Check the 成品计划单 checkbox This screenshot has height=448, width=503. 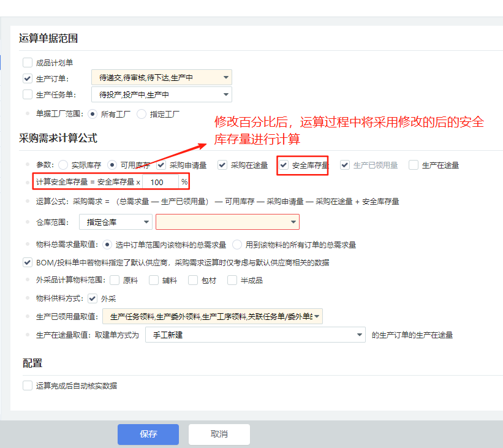tap(27, 62)
